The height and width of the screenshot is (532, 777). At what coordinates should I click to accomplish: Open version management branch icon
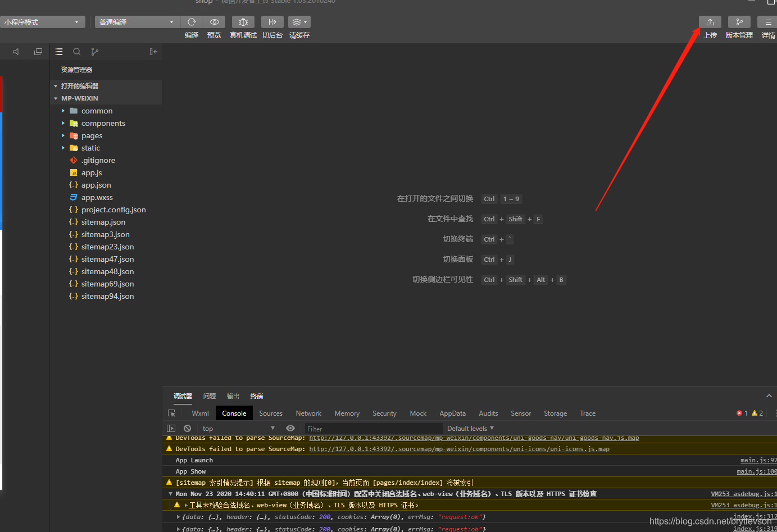[739, 22]
